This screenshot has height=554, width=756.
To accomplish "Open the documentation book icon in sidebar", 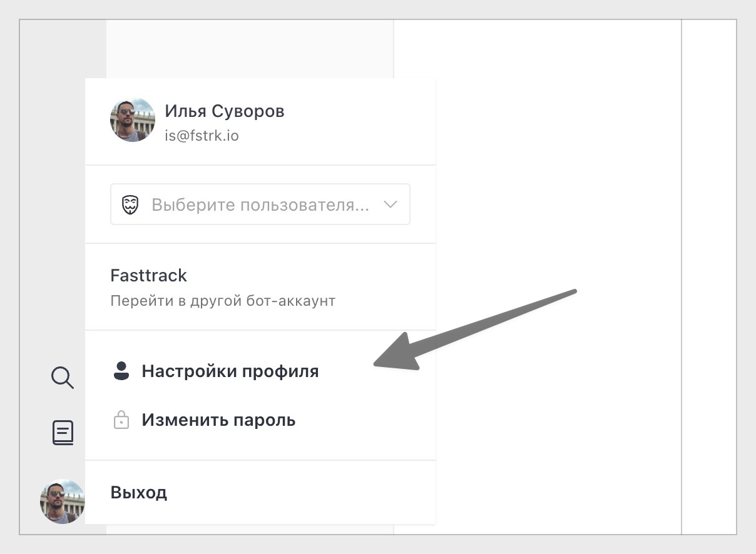I will point(63,432).
